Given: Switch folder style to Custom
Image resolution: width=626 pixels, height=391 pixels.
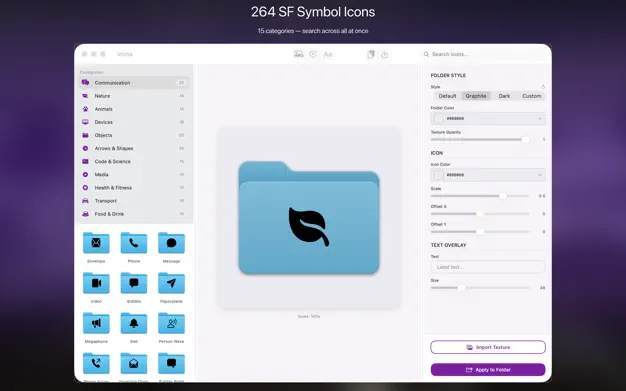Looking at the screenshot, I should [531, 96].
